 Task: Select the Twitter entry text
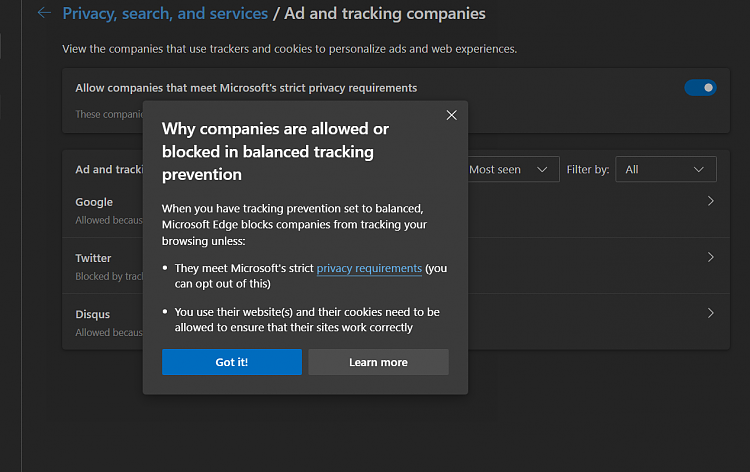[93, 258]
